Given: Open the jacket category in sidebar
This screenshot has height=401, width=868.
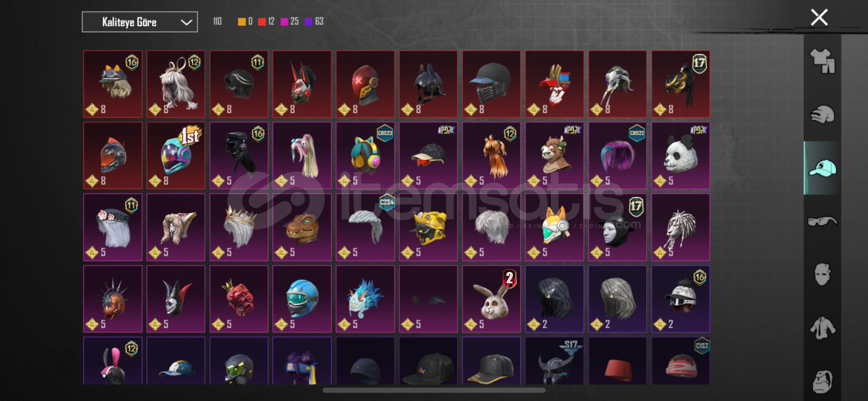Looking at the screenshot, I should pos(822,328).
